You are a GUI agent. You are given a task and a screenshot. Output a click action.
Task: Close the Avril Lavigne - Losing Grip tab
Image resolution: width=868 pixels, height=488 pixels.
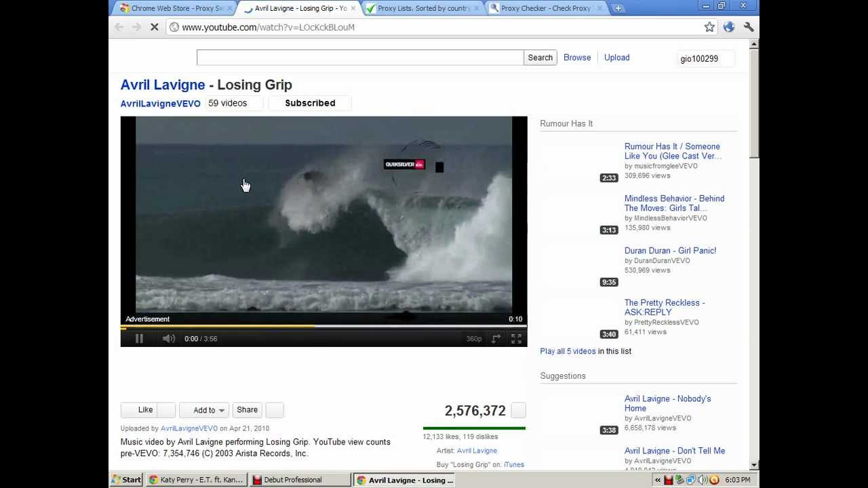(x=353, y=8)
